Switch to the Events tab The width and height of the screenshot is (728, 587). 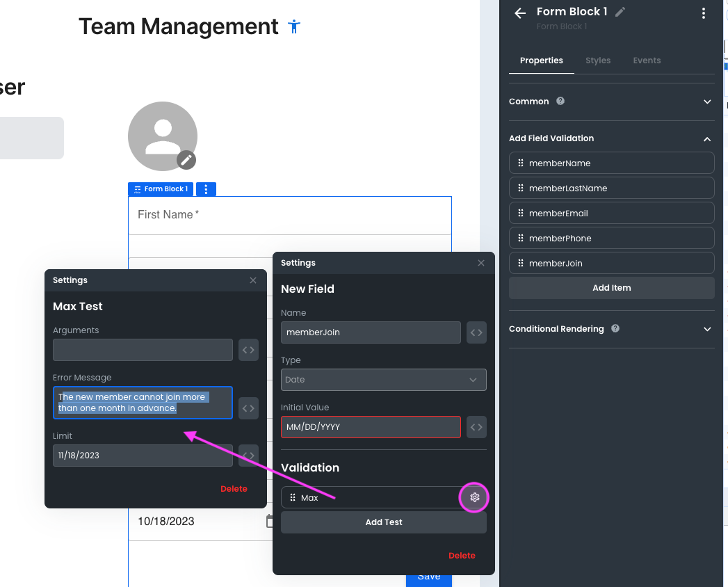click(x=646, y=61)
